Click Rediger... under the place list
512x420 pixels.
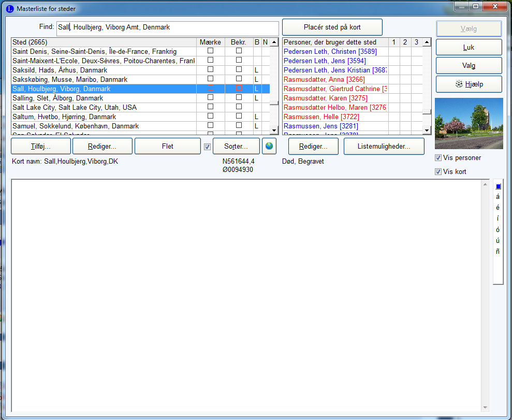102,146
